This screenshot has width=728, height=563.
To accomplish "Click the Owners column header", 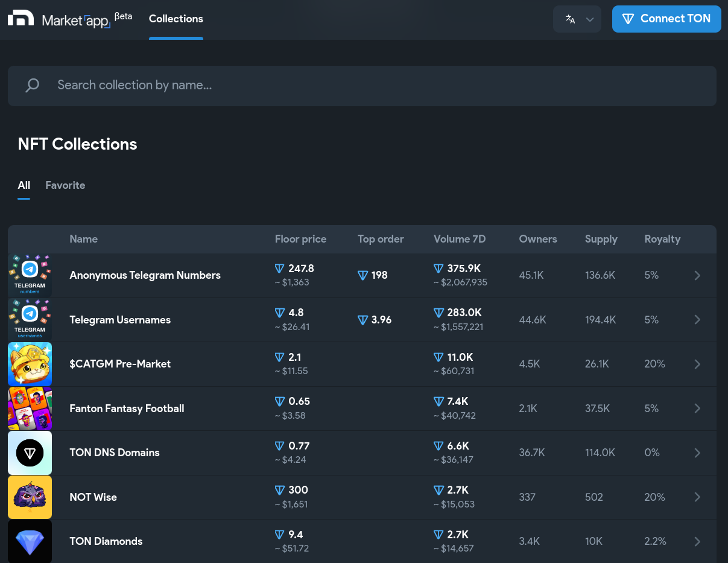I will coord(538,239).
